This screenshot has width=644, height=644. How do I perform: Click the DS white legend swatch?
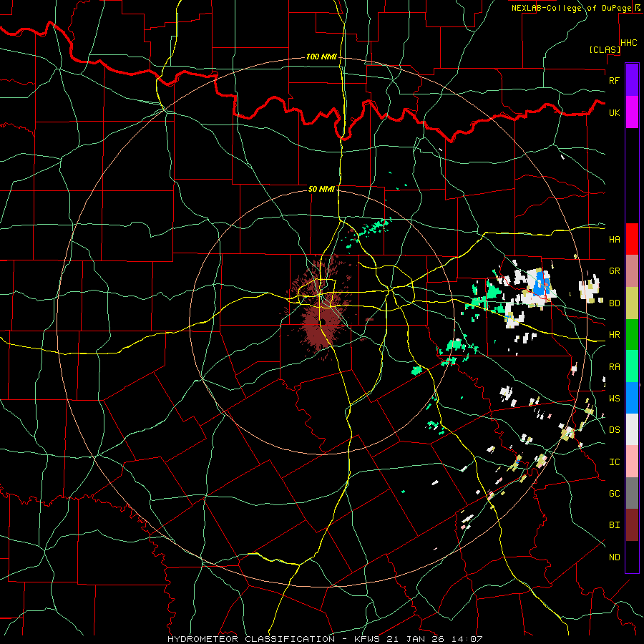[x=632, y=429]
